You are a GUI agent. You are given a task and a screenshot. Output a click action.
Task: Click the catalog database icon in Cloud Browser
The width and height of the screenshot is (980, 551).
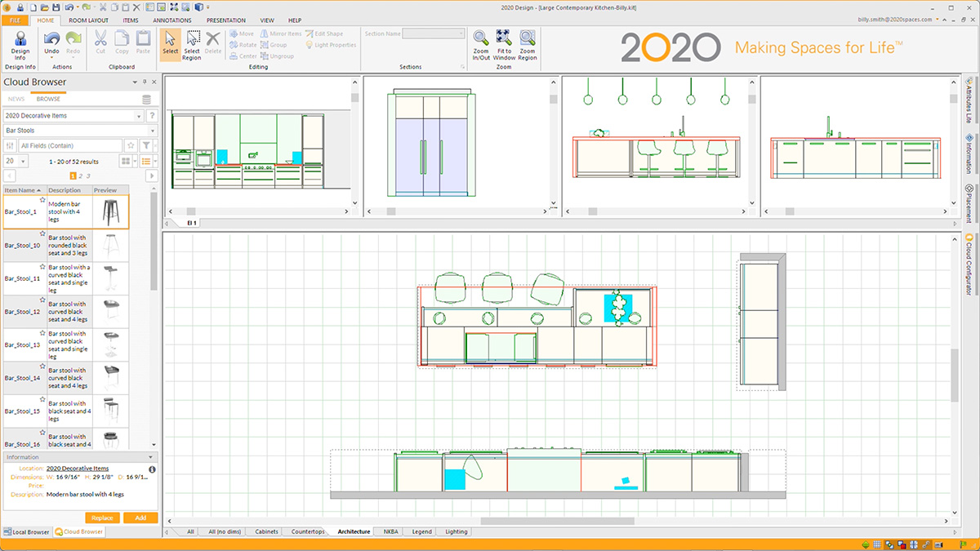pyautogui.click(x=146, y=100)
